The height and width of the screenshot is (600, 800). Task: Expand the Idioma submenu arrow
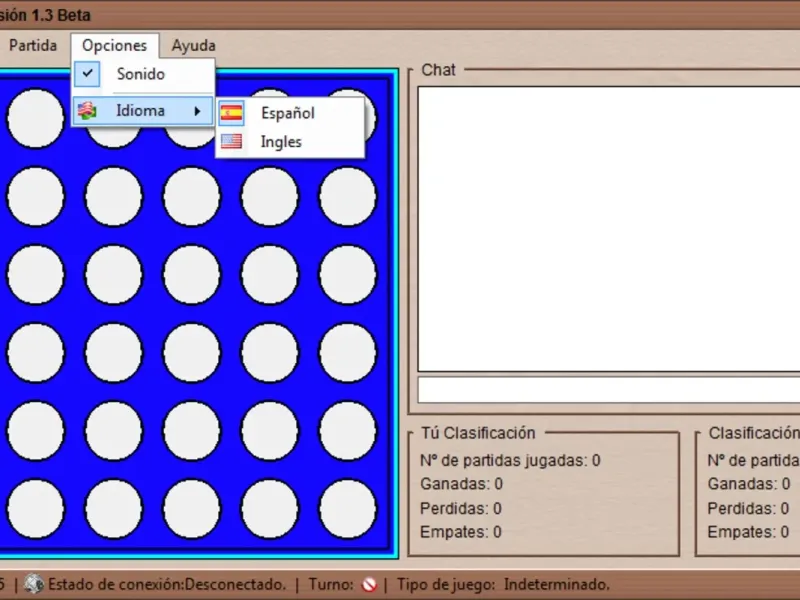point(197,111)
